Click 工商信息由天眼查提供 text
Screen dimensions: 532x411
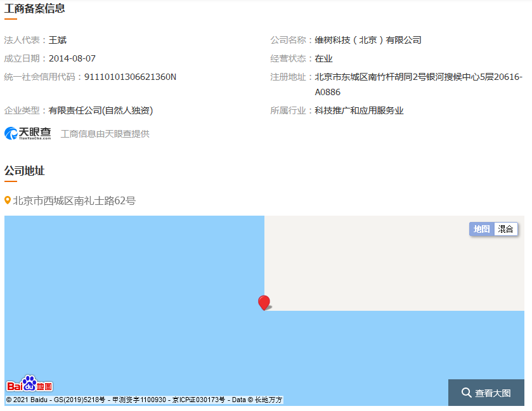[105, 134]
